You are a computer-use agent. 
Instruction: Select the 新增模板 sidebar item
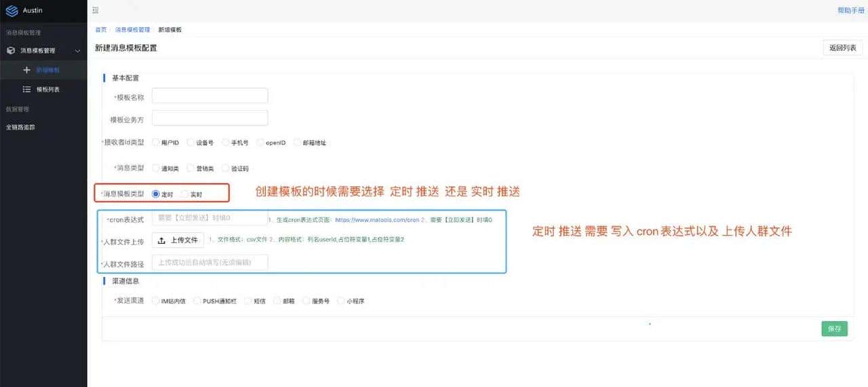point(43,70)
